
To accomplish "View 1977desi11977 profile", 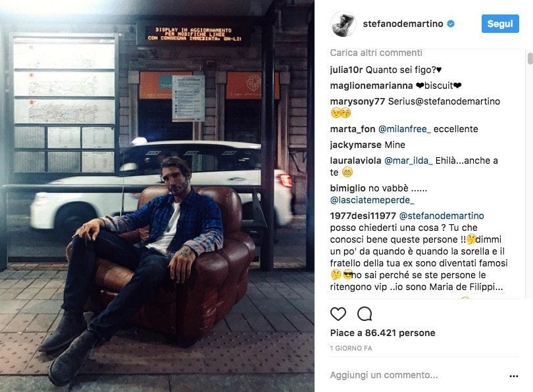I will tap(363, 216).
